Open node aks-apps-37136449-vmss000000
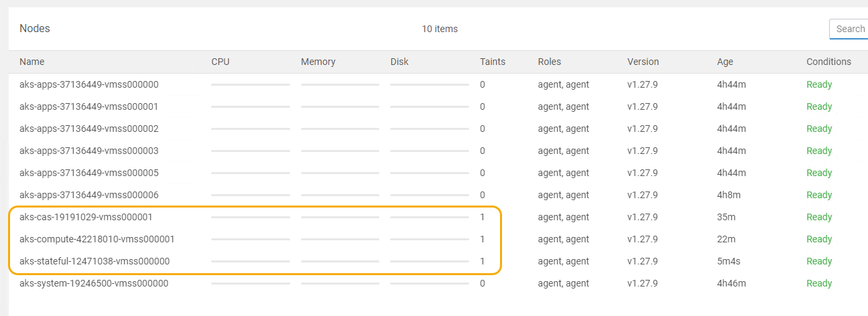868x316 pixels. 89,84
